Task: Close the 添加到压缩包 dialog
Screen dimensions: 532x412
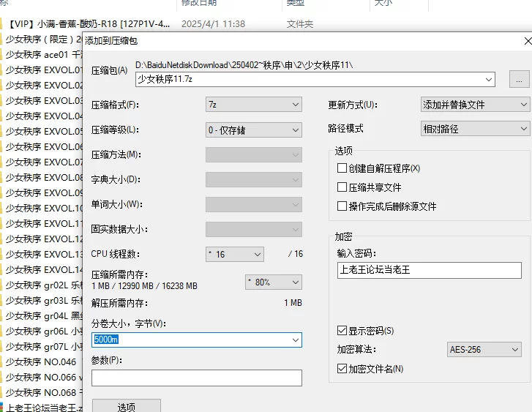Action: click(x=527, y=41)
